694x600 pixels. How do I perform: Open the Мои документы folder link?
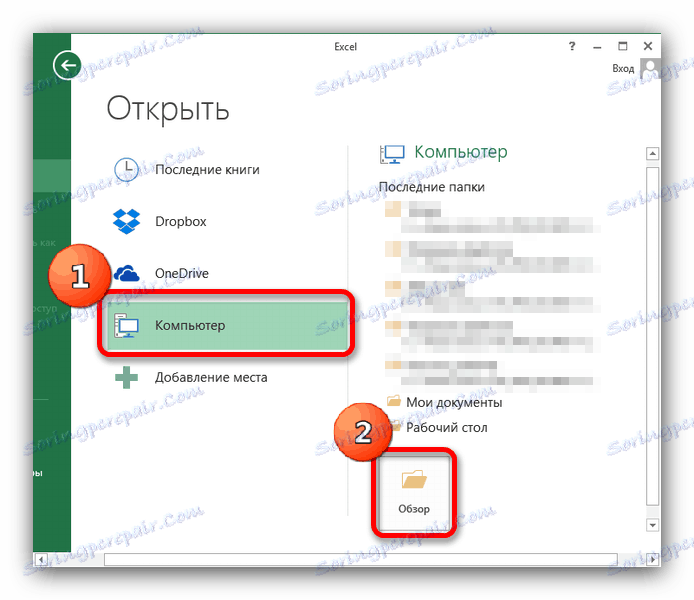coord(454,402)
